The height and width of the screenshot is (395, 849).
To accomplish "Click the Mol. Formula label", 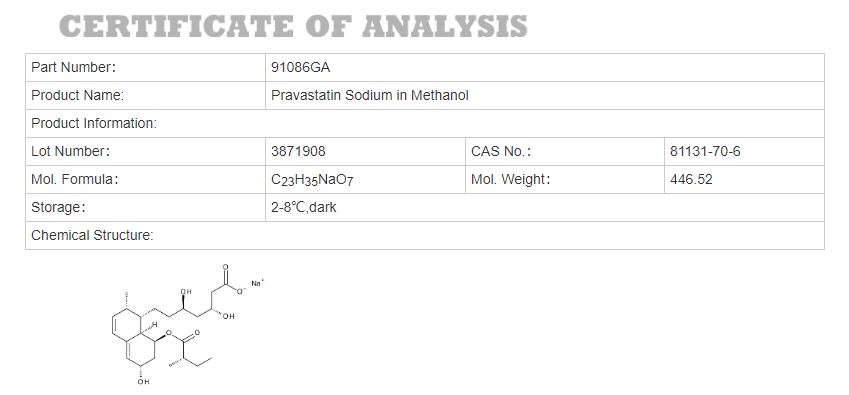I will [x=75, y=180].
